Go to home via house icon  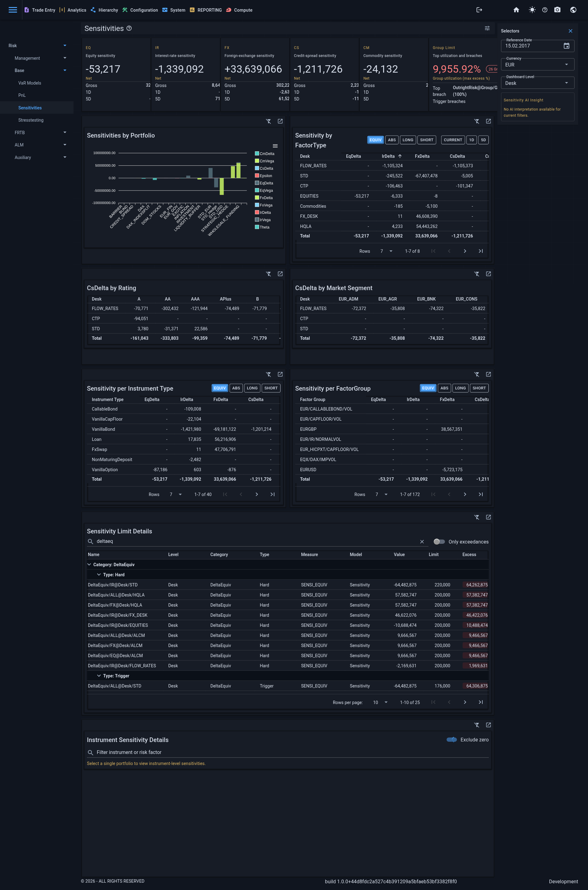516,10
